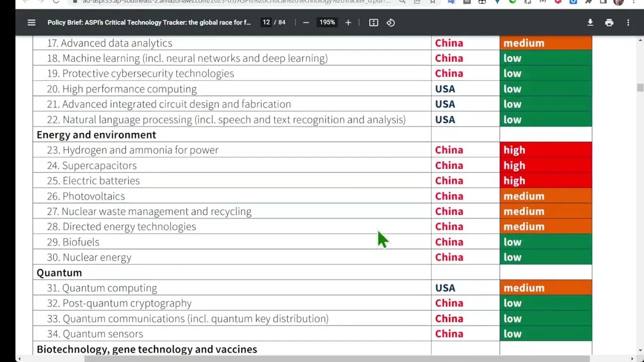Click the PDF title 'Policy Brief: ASPI's Critical Technology Tracker'

pyautogui.click(x=149, y=23)
